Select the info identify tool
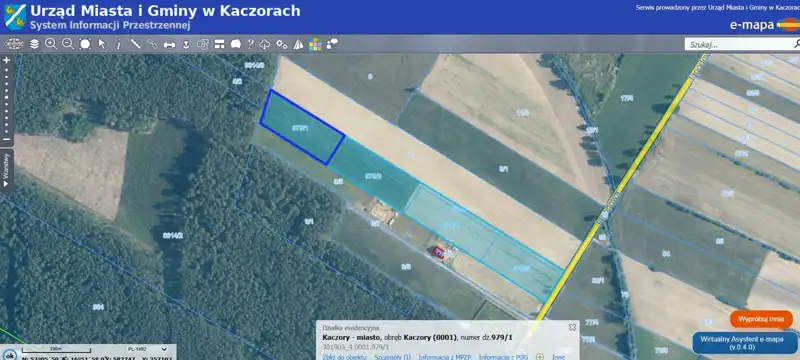This screenshot has height=360, width=800. click(119, 44)
